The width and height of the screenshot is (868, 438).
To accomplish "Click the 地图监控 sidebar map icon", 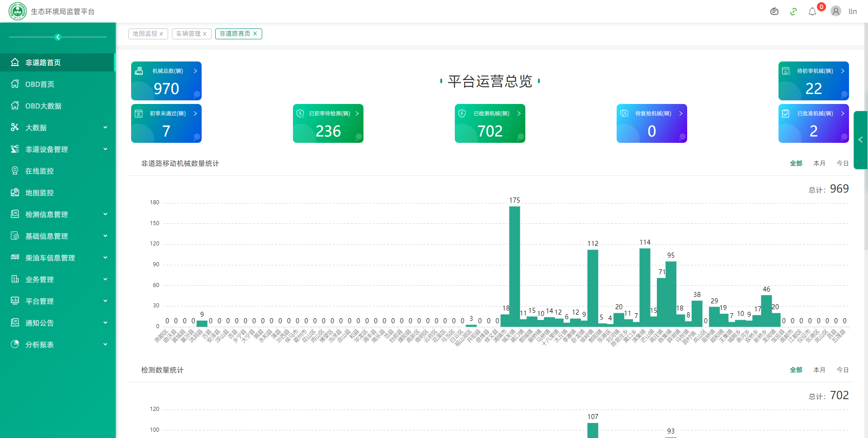I will (15, 192).
